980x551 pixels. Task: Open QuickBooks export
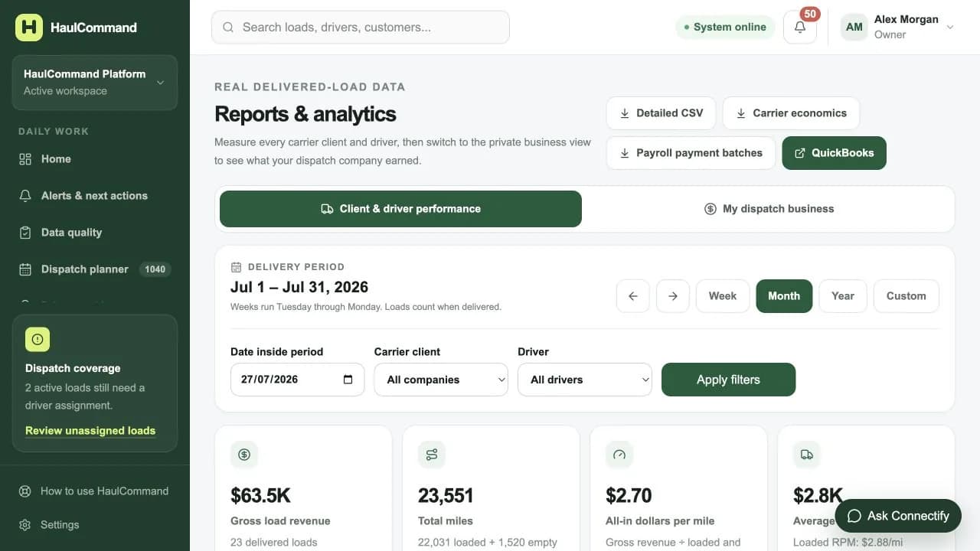point(834,153)
